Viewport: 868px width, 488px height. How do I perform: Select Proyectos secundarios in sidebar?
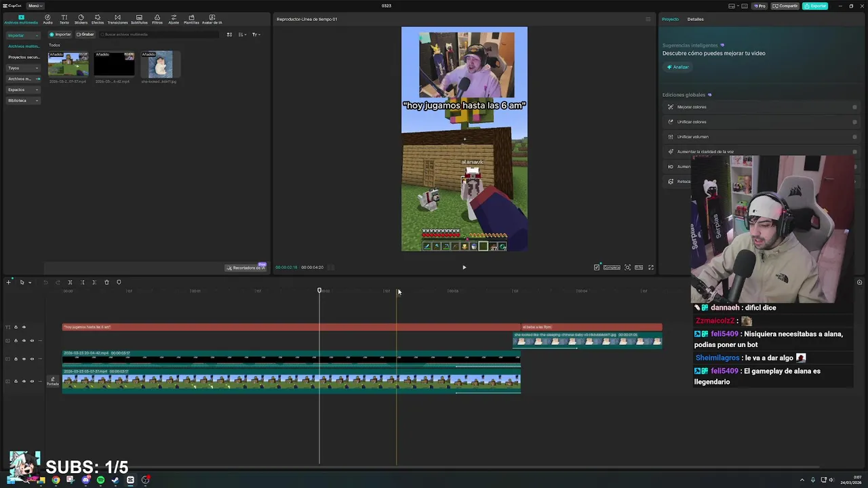(23, 57)
